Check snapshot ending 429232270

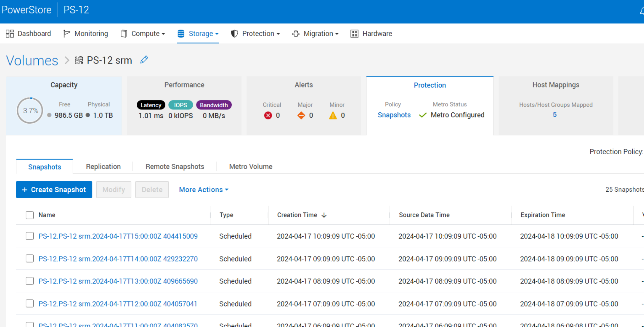click(x=30, y=259)
